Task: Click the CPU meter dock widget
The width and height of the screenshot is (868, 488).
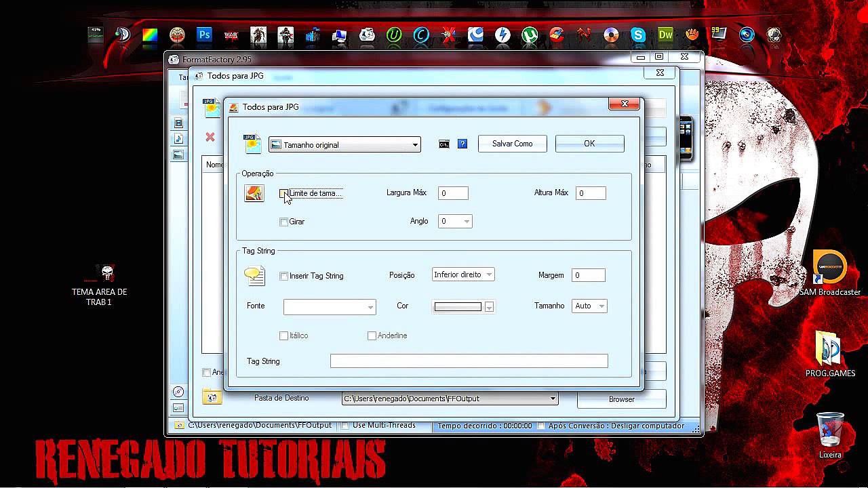Action: tap(96, 35)
